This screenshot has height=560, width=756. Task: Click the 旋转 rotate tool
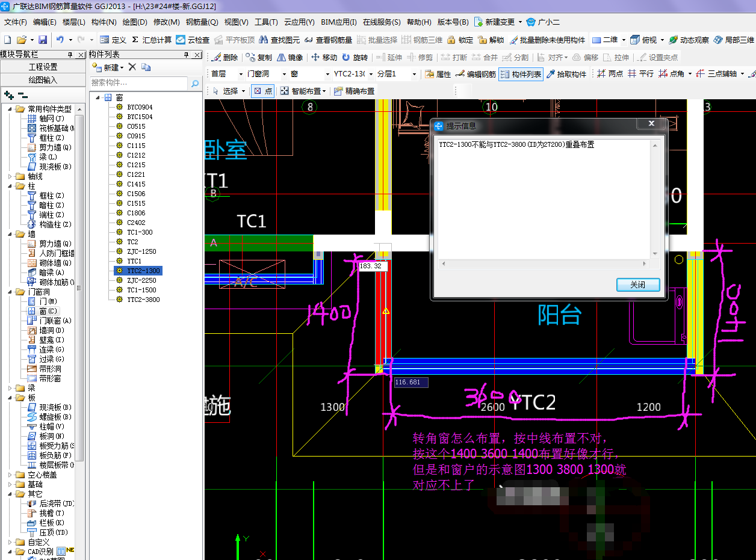coord(355,57)
